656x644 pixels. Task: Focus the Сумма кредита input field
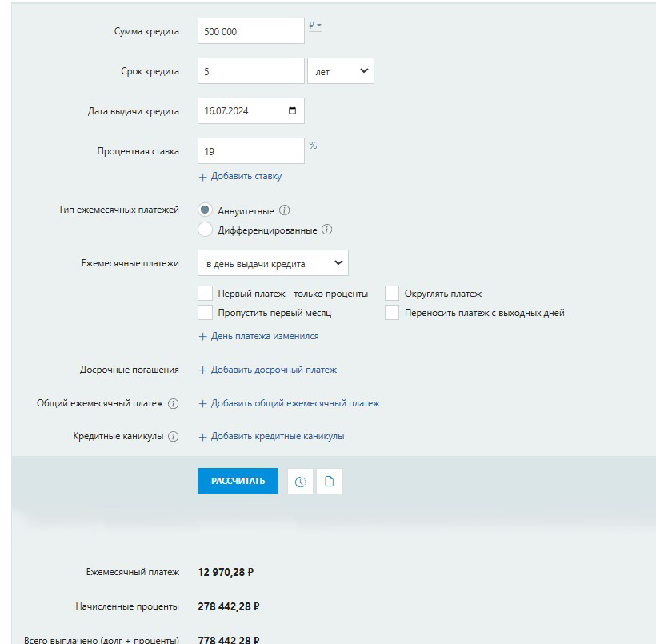tap(251, 31)
